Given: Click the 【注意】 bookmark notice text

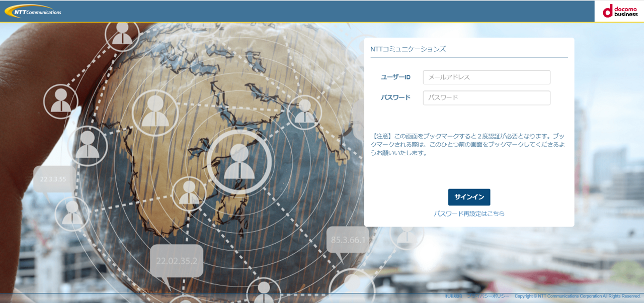Looking at the screenshot, I should [468, 144].
